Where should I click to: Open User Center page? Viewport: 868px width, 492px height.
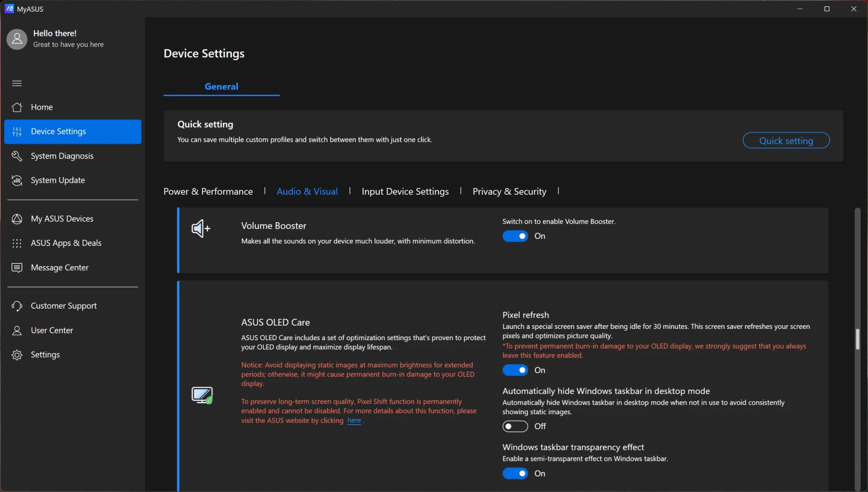[x=73, y=330]
